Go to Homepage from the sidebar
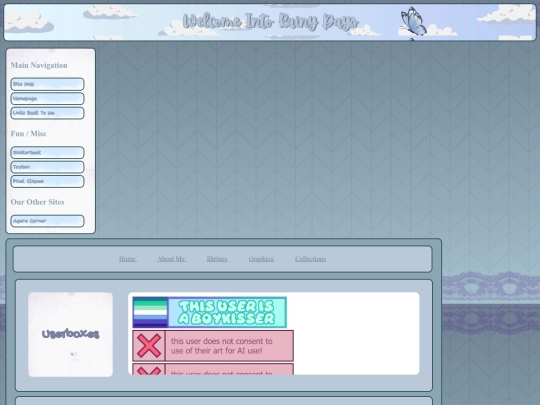Viewport: 540px width, 405px height. pos(47,98)
